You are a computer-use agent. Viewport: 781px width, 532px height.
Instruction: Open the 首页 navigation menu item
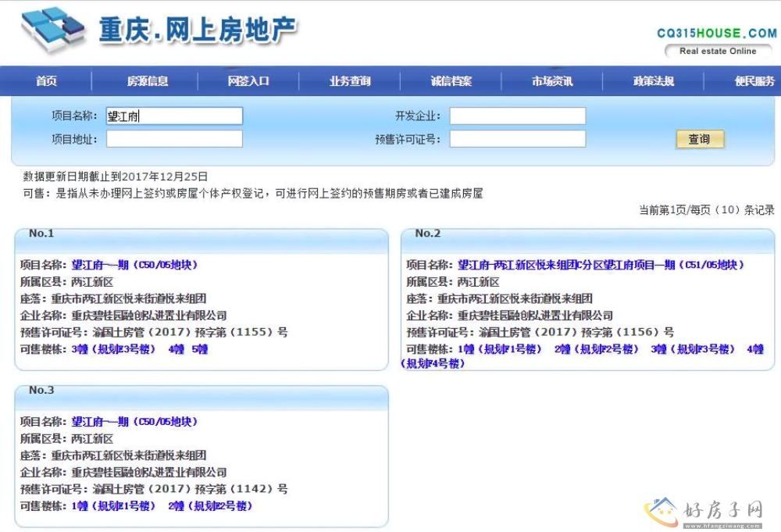[46, 81]
